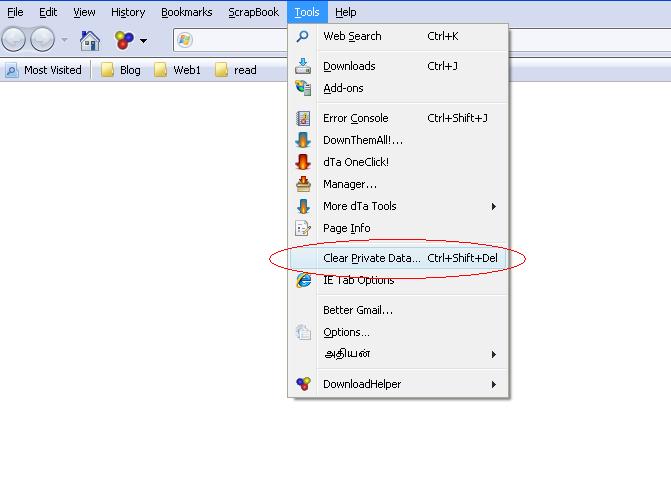Expand More dTa Tools submenu arrow
This screenshot has height=493, width=671.
click(x=494, y=207)
